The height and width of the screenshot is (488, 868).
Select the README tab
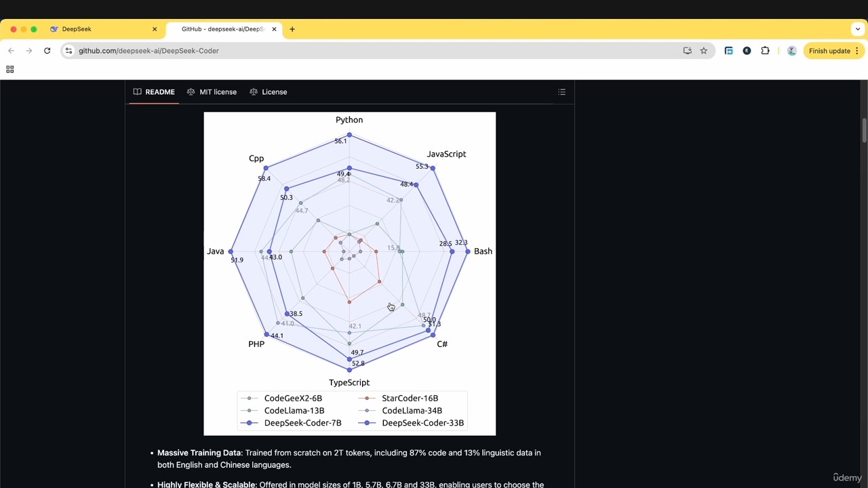(154, 92)
